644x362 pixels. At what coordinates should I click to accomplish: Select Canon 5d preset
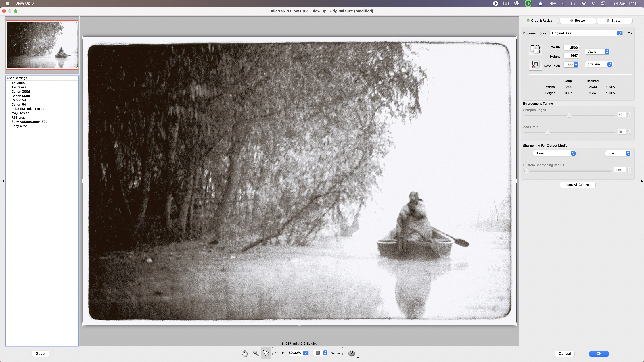[x=19, y=100]
